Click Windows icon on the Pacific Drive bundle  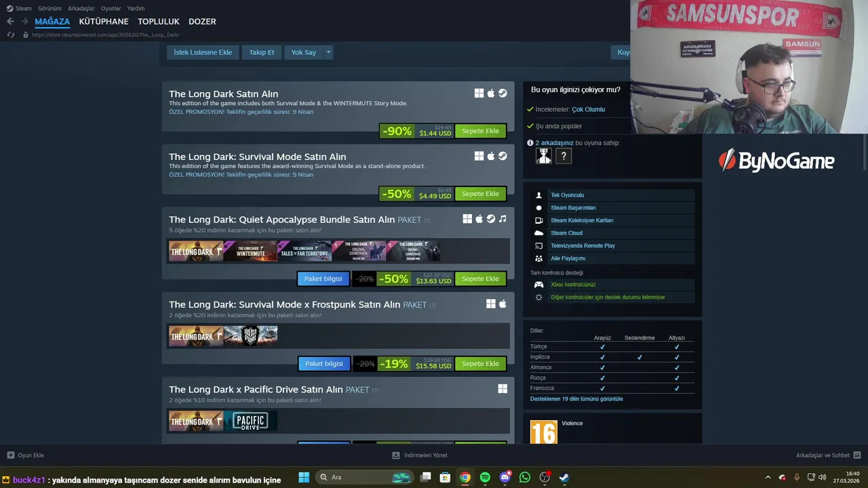click(x=502, y=388)
